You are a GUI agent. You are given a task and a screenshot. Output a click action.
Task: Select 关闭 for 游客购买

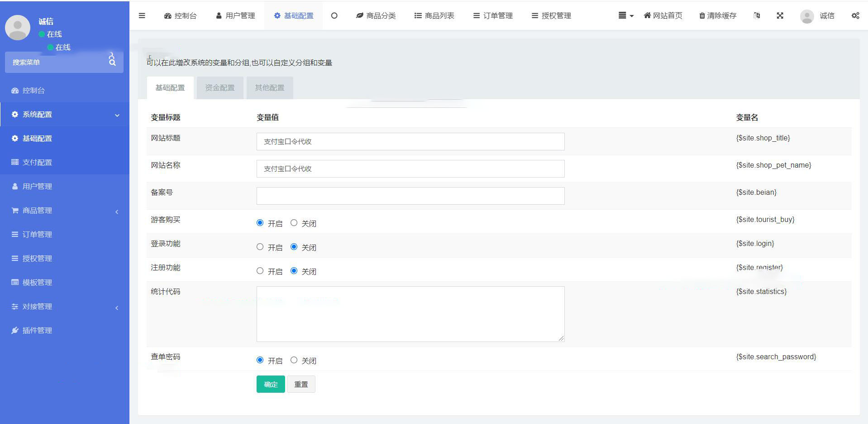[x=294, y=223]
